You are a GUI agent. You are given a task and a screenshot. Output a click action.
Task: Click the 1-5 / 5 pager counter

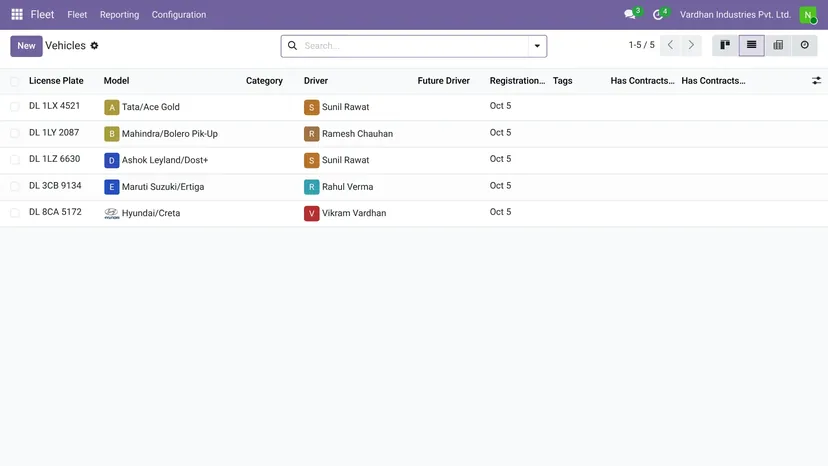tap(641, 45)
